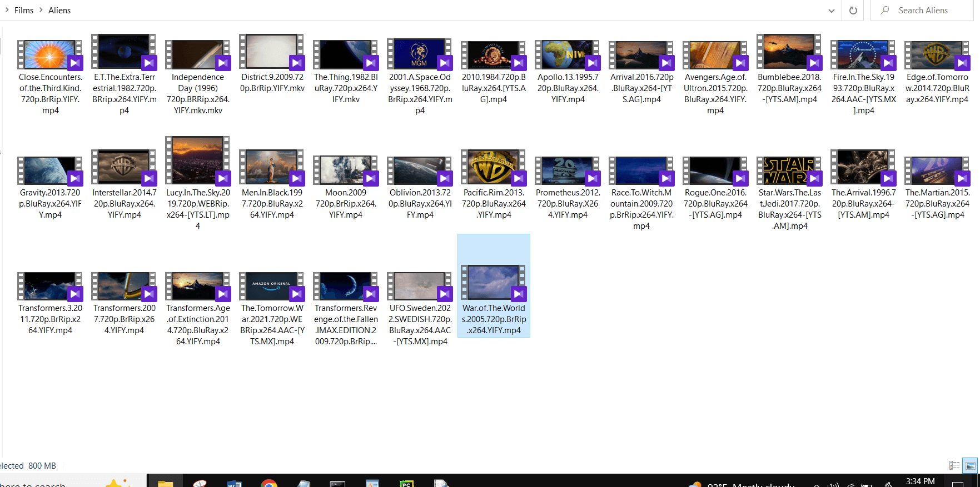Select the Star.Wars.The.Last.Jedi.2017 video thumbnail

tap(789, 170)
